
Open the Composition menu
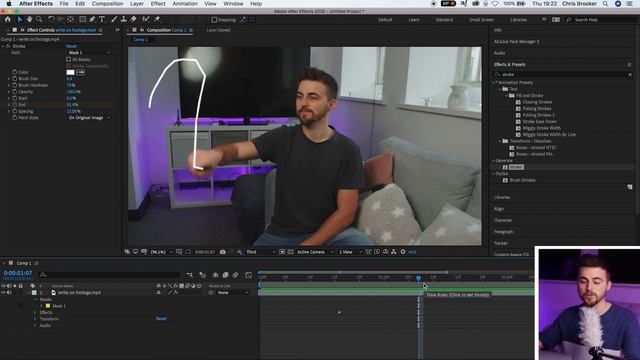click(107, 4)
